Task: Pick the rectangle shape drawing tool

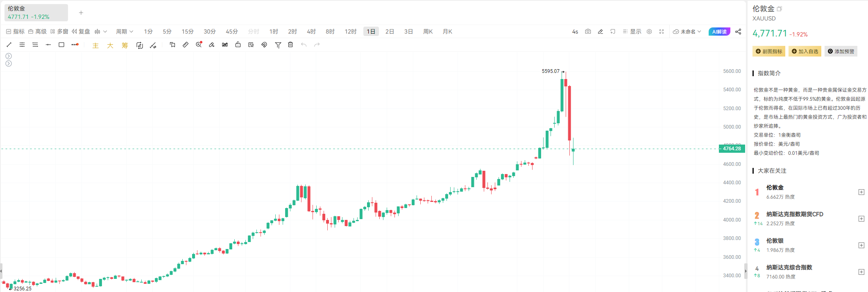Action: (x=61, y=45)
